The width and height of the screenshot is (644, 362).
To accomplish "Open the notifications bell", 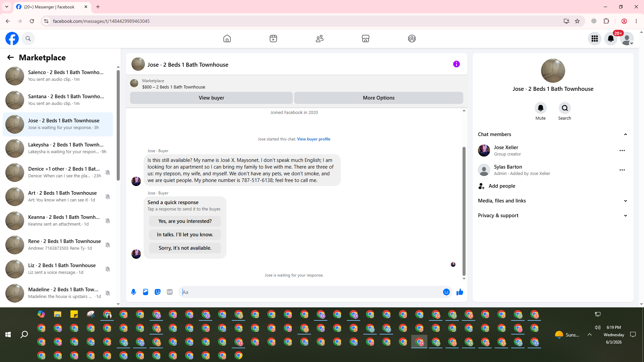I will click(611, 39).
